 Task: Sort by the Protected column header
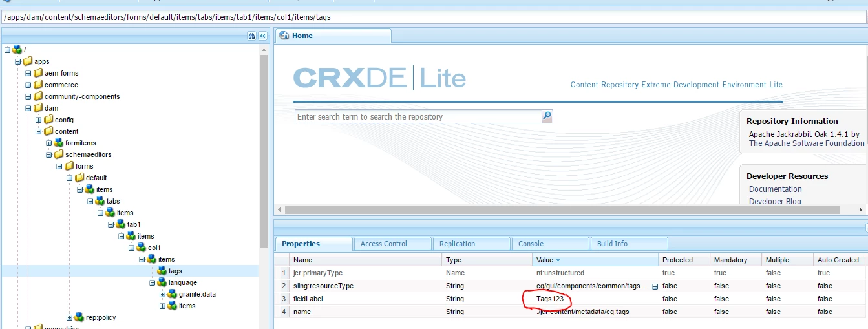(683, 260)
